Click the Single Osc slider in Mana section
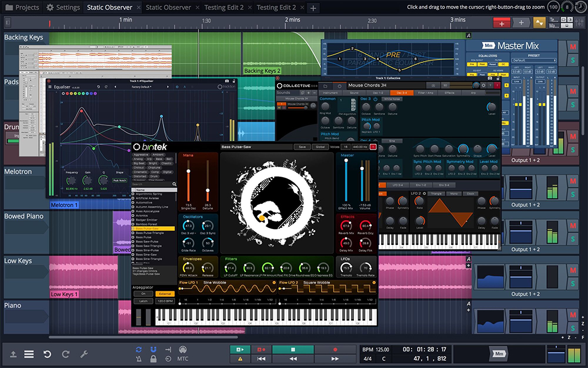This screenshot has width=588, height=368. (188, 182)
